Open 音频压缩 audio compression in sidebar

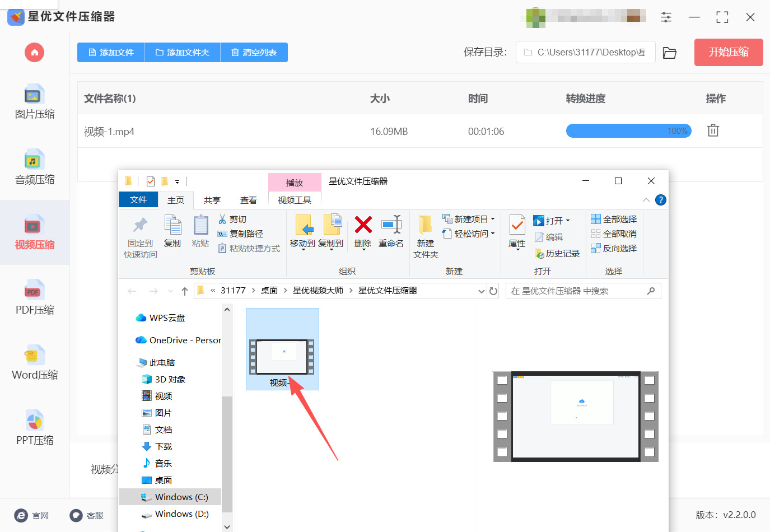pyautogui.click(x=35, y=168)
